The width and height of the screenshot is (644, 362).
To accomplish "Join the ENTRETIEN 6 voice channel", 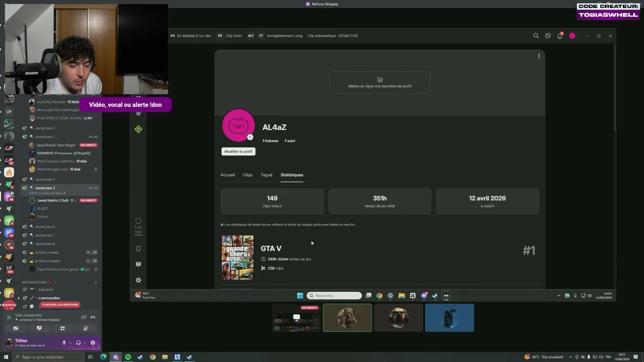I will tap(60, 227).
